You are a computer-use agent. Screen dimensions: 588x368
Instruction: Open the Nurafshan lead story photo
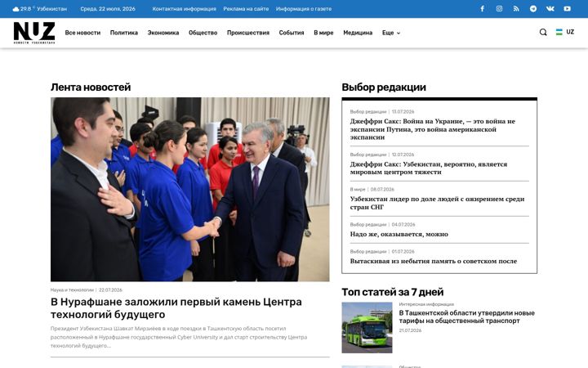pyautogui.click(x=190, y=189)
